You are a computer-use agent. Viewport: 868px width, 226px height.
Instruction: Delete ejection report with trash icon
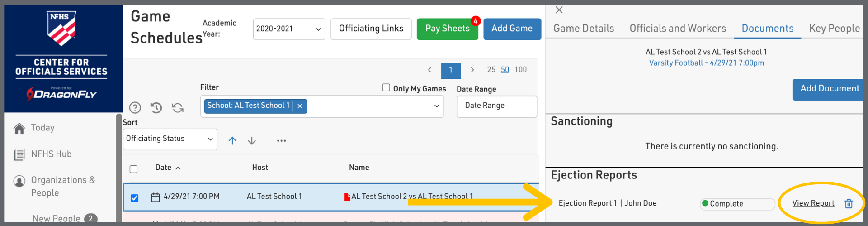pos(849,204)
